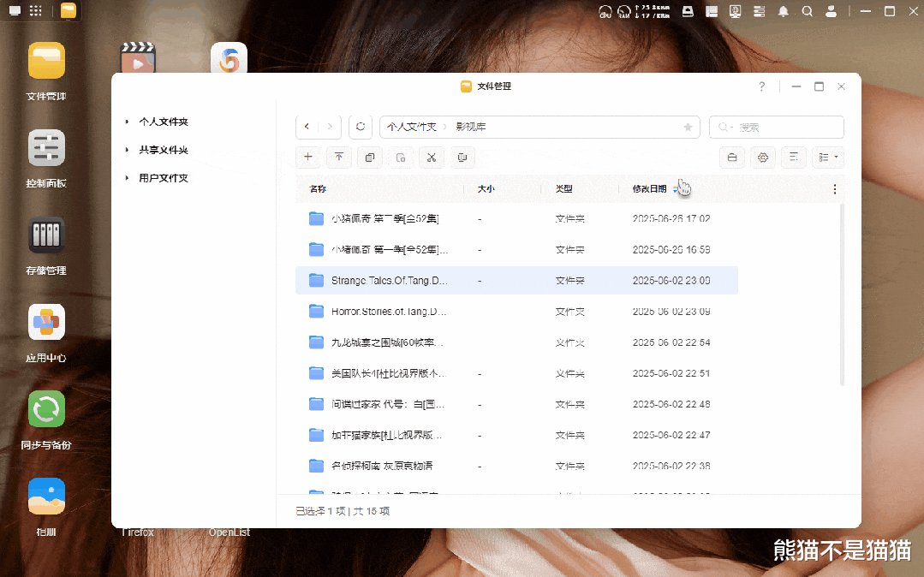924x577 pixels.
Task: Click the widget layout icon in top bar
Action: tap(712, 11)
